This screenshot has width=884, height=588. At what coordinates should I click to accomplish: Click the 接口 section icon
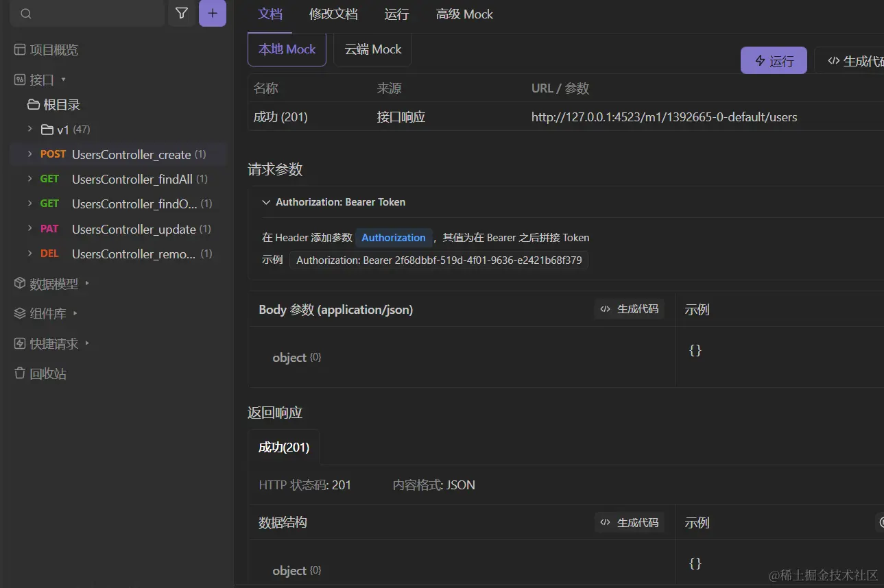(x=20, y=80)
